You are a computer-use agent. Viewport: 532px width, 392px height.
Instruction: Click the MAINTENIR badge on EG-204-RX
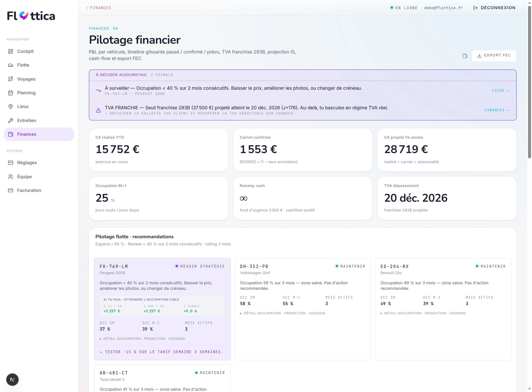pos(491,266)
